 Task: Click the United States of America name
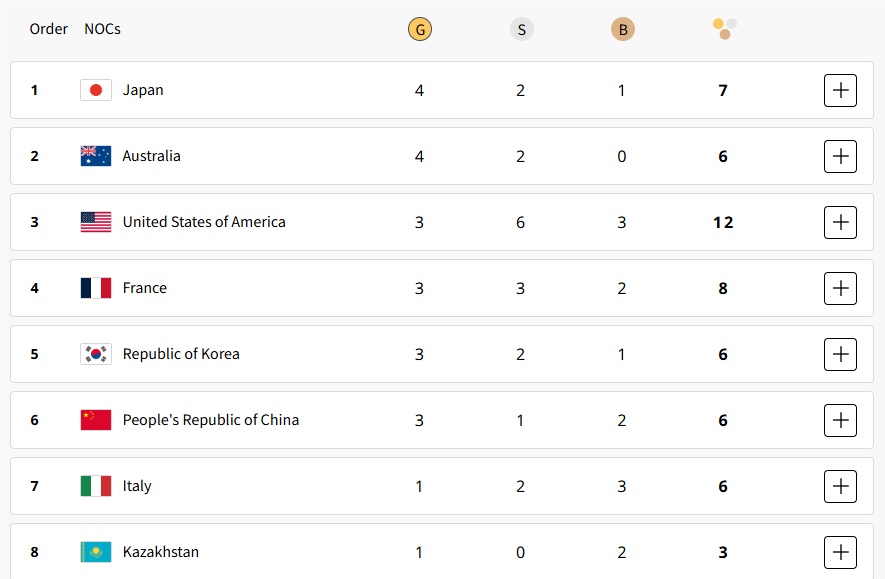[204, 222]
